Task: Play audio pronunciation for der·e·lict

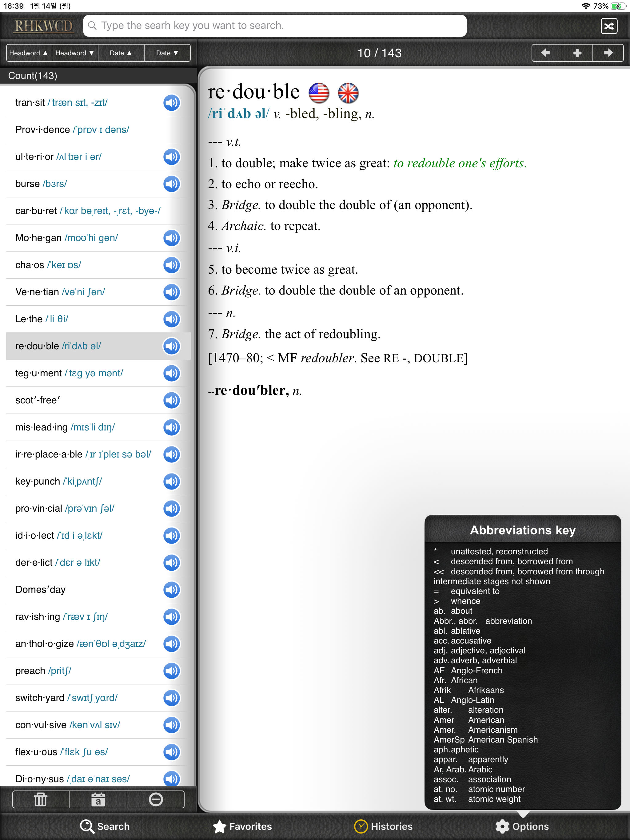Action: [171, 562]
